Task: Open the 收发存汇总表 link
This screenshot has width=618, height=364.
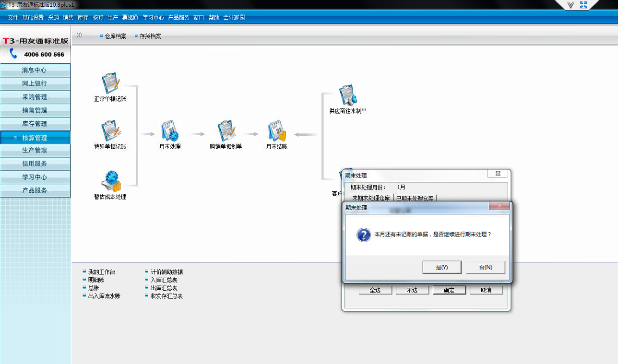Action: pyautogui.click(x=166, y=296)
